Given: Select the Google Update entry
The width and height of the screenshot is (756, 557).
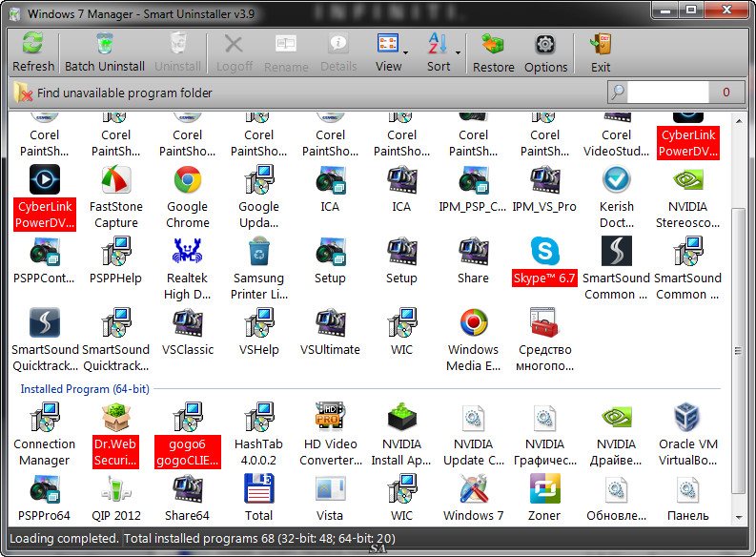Looking at the screenshot, I should click(259, 196).
